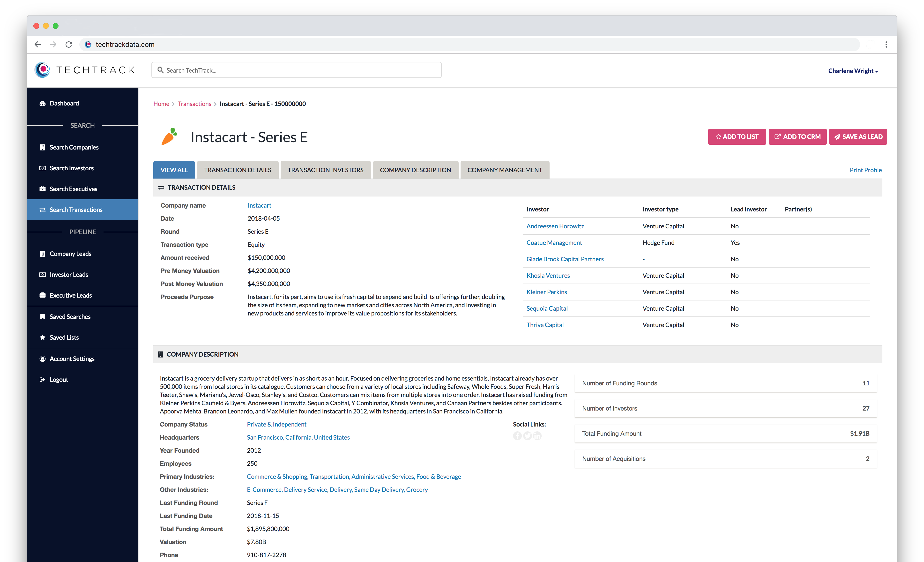Click the Search Transactions arrows icon

point(42,210)
